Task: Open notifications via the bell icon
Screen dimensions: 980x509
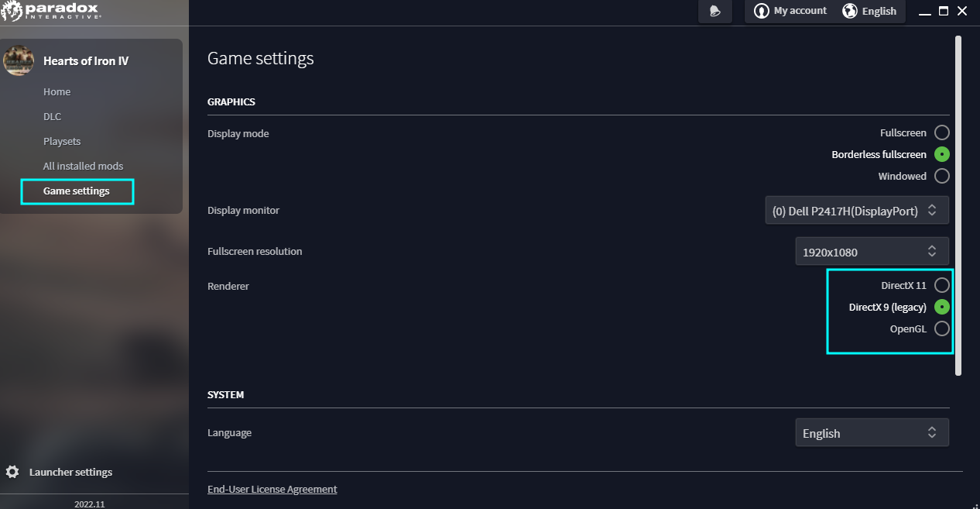Action: (x=714, y=11)
